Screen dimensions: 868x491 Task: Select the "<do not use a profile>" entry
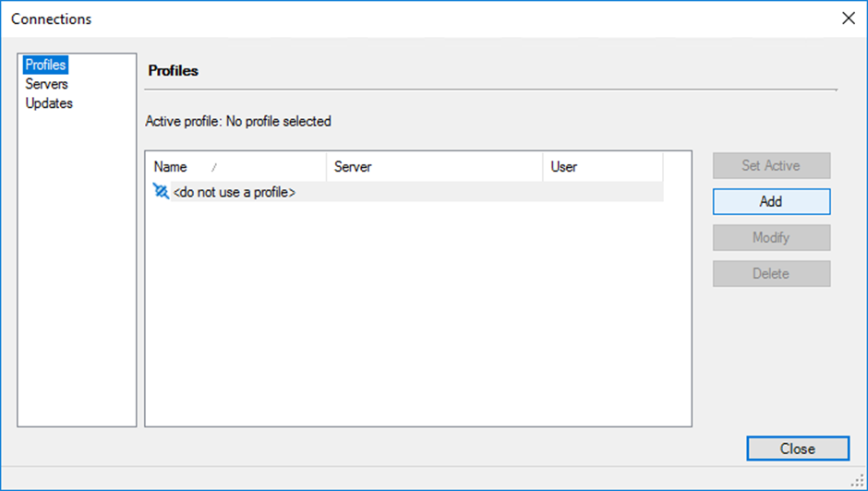tap(235, 192)
